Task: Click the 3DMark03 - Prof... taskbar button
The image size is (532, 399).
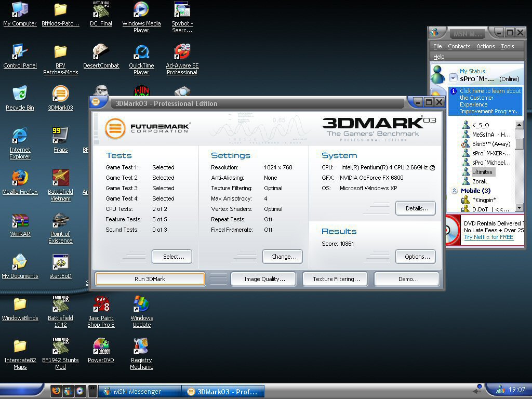Action: pos(222,392)
